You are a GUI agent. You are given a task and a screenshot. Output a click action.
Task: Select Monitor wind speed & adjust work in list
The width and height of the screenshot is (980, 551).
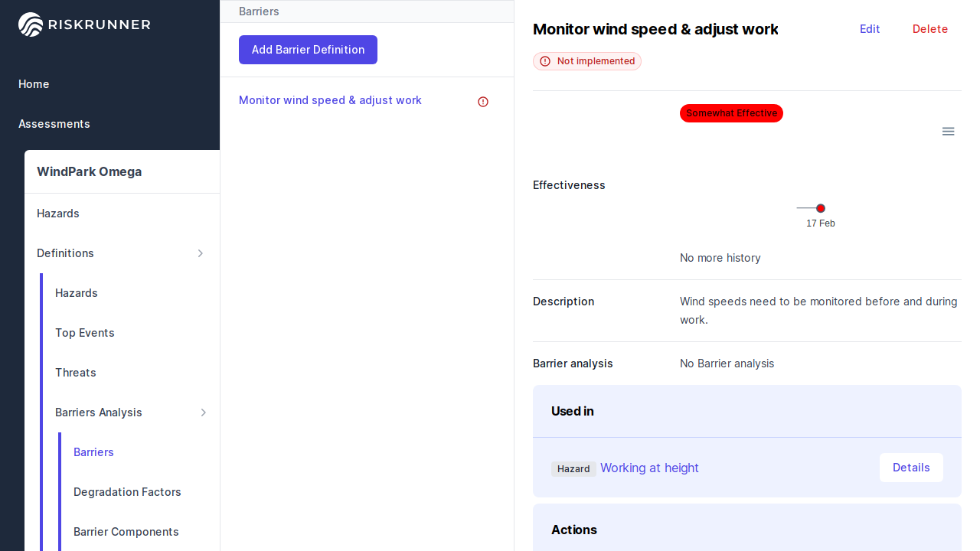click(330, 100)
